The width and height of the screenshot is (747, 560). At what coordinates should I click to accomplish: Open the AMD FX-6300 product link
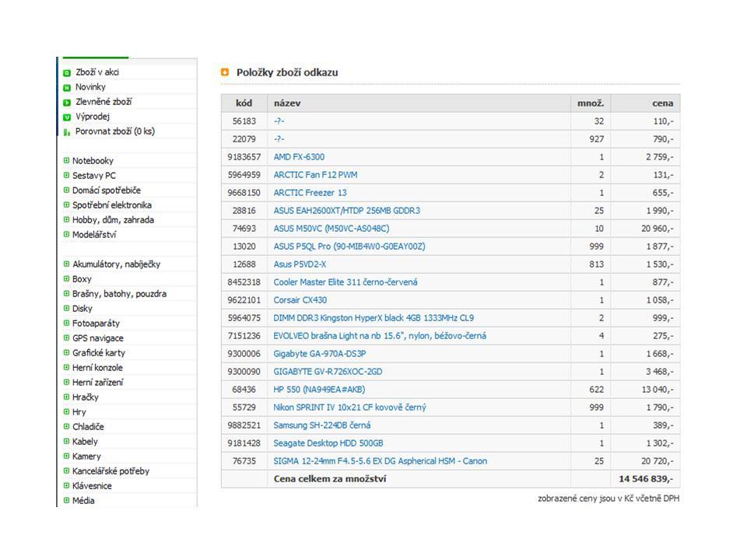[x=299, y=157]
